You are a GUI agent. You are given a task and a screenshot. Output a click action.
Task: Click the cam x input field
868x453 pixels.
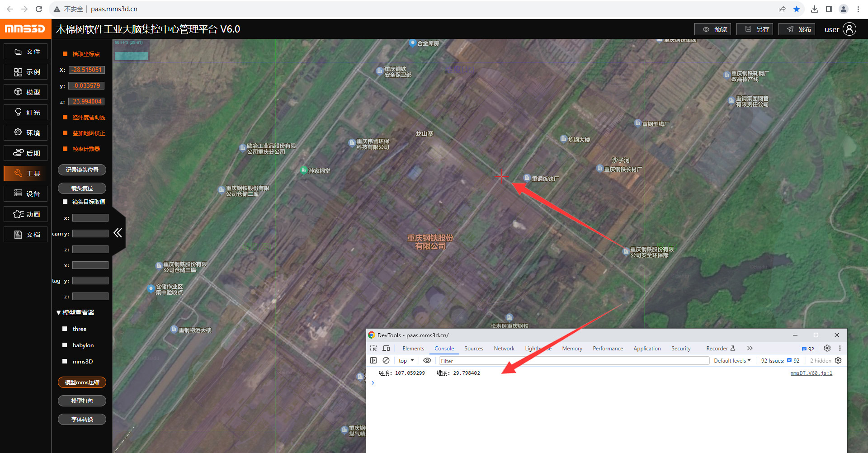(x=90, y=218)
